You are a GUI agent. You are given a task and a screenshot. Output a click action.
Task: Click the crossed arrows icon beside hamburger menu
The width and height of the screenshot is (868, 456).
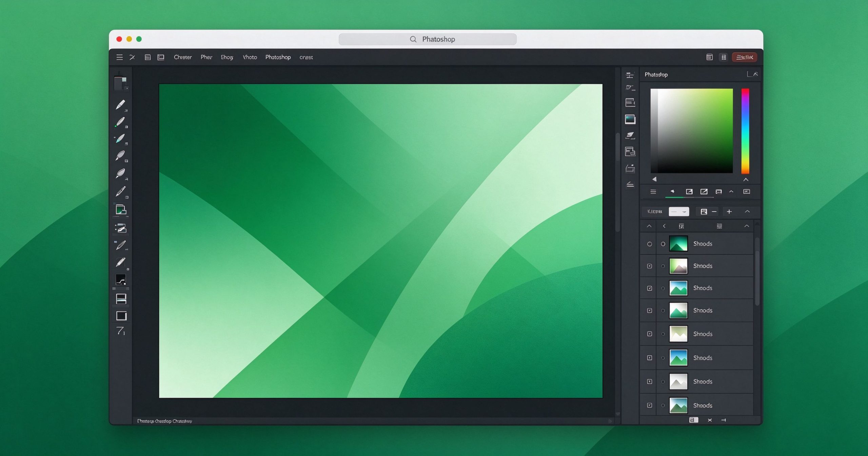[132, 57]
